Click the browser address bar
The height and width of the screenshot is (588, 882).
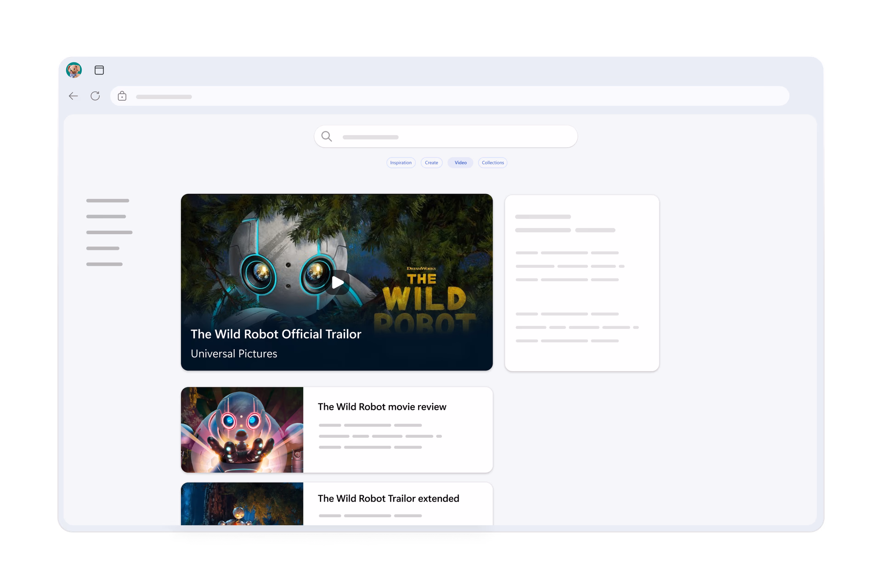click(450, 96)
